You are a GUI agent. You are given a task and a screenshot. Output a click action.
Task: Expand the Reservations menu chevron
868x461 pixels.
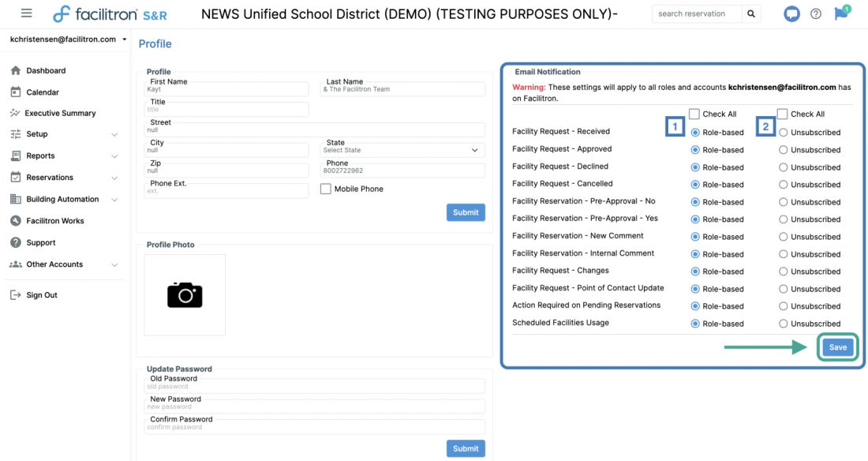(x=114, y=178)
